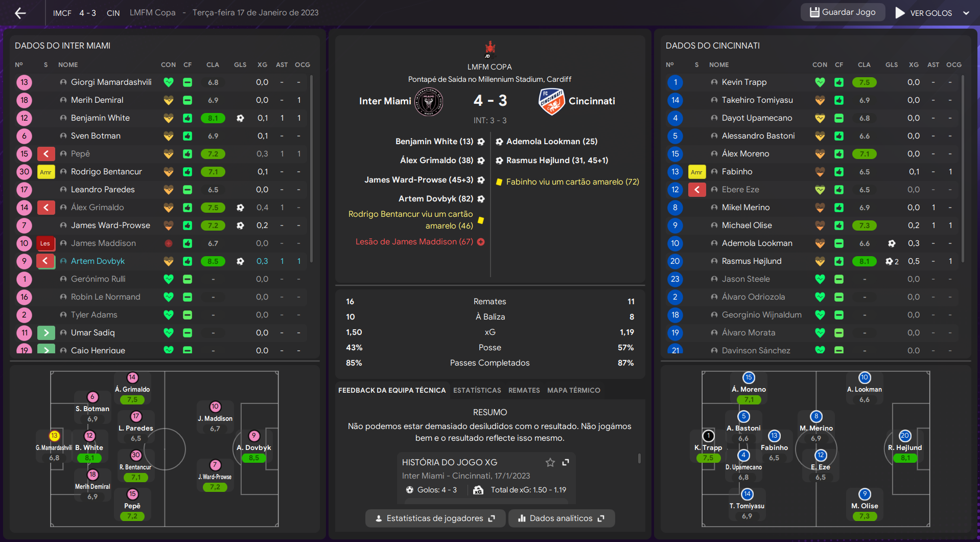Click the star icon on História do Jogo xG

pos(550,462)
